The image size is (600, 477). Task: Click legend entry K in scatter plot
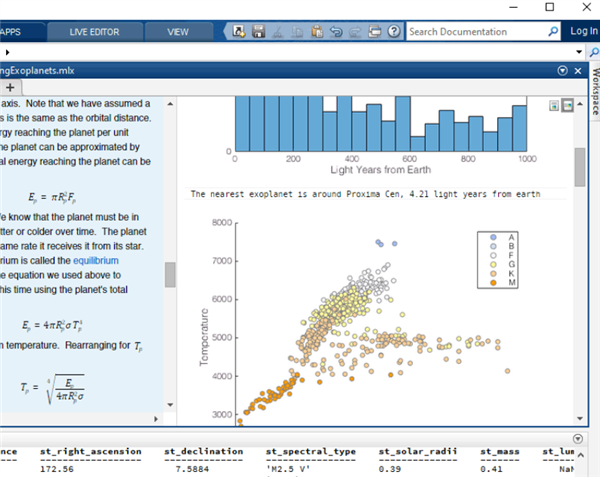(503, 274)
